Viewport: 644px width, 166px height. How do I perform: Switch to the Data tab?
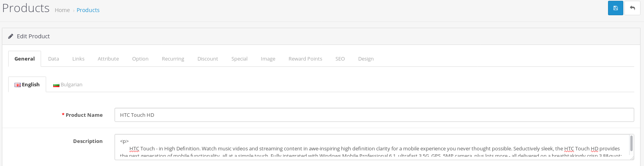coord(54,59)
